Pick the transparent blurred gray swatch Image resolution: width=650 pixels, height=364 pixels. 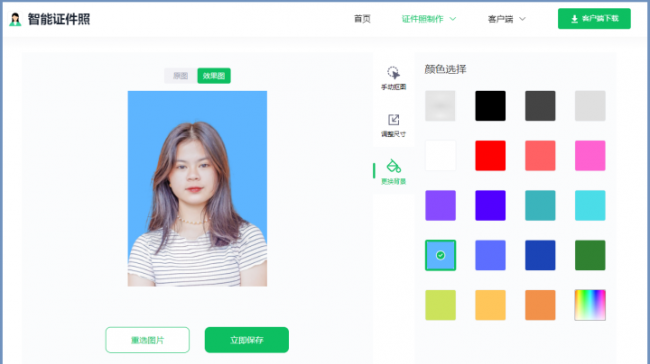(440, 106)
